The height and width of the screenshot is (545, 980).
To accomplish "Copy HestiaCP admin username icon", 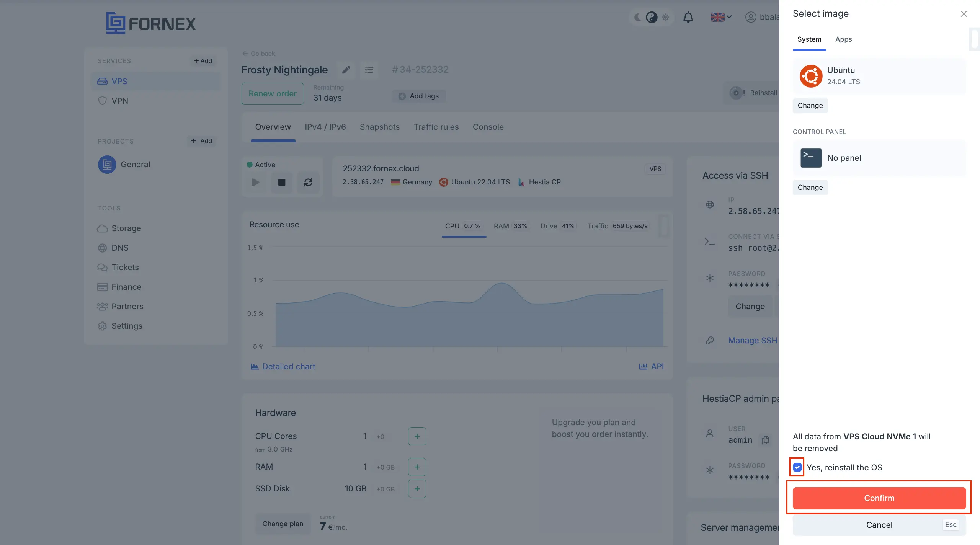I will (765, 440).
